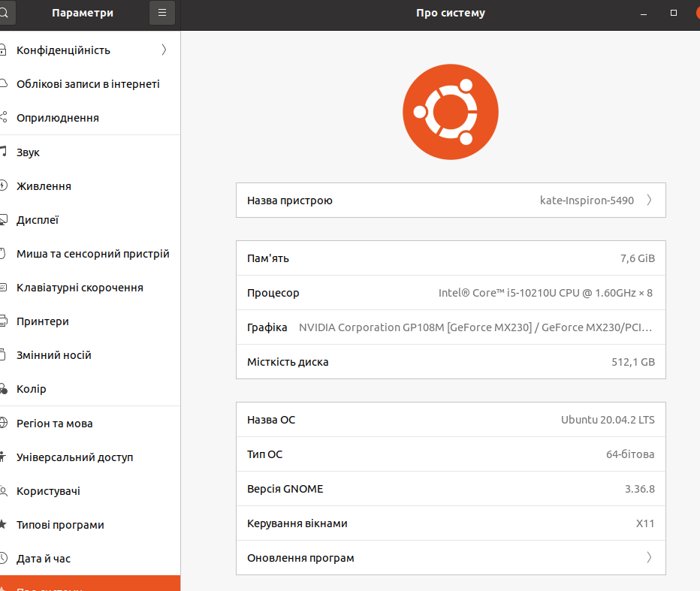Image resolution: width=700 pixels, height=591 pixels.
Task: Open Типові програми settings
Action: tap(90, 525)
